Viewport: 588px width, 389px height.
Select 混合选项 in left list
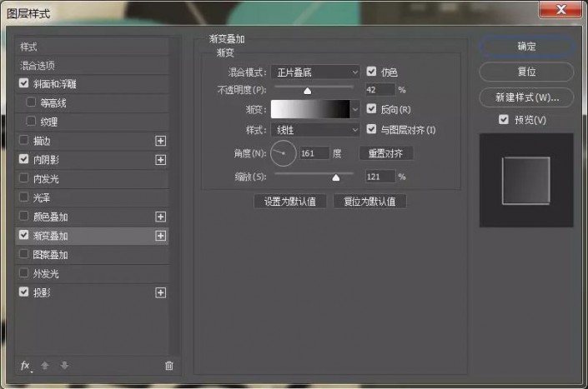(93, 66)
